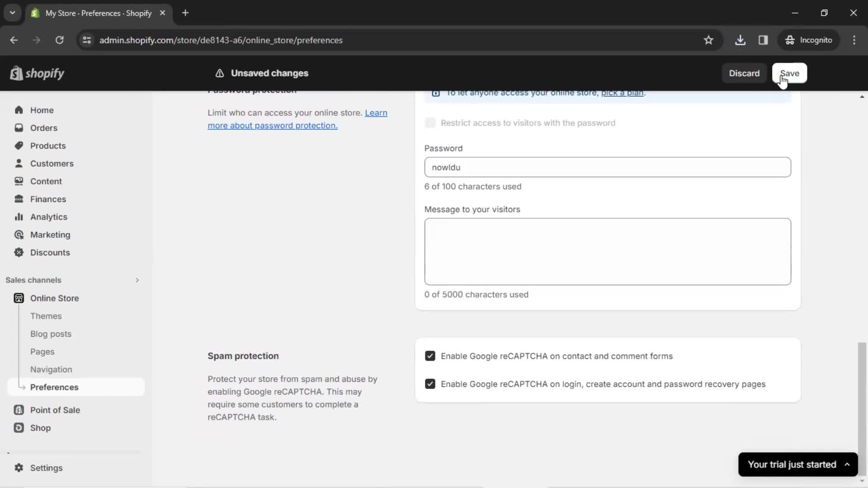868x488 pixels.
Task: Click Discounts sidebar icon
Action: pyautogui.click(x=19, y=253)
